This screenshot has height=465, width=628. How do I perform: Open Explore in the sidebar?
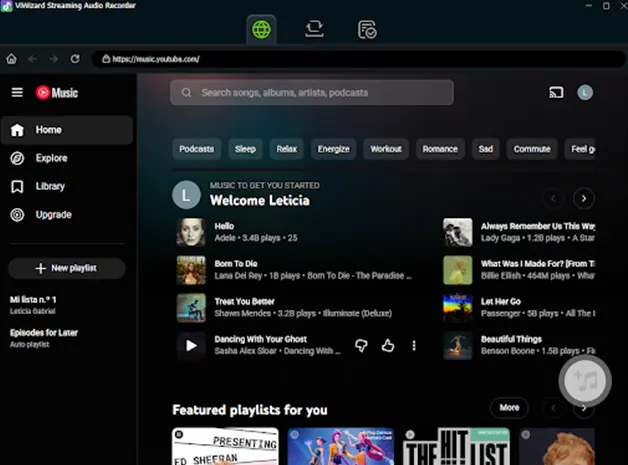[67, 158]
